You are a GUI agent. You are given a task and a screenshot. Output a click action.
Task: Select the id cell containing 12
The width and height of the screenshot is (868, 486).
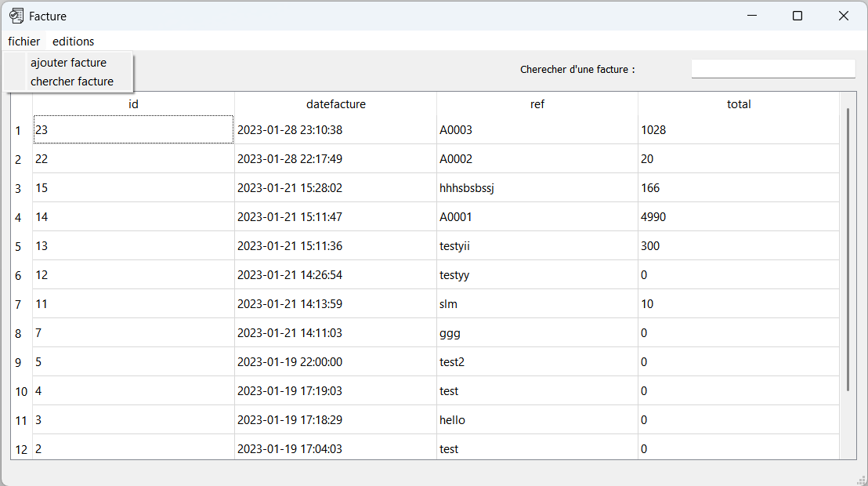(133, 275)
